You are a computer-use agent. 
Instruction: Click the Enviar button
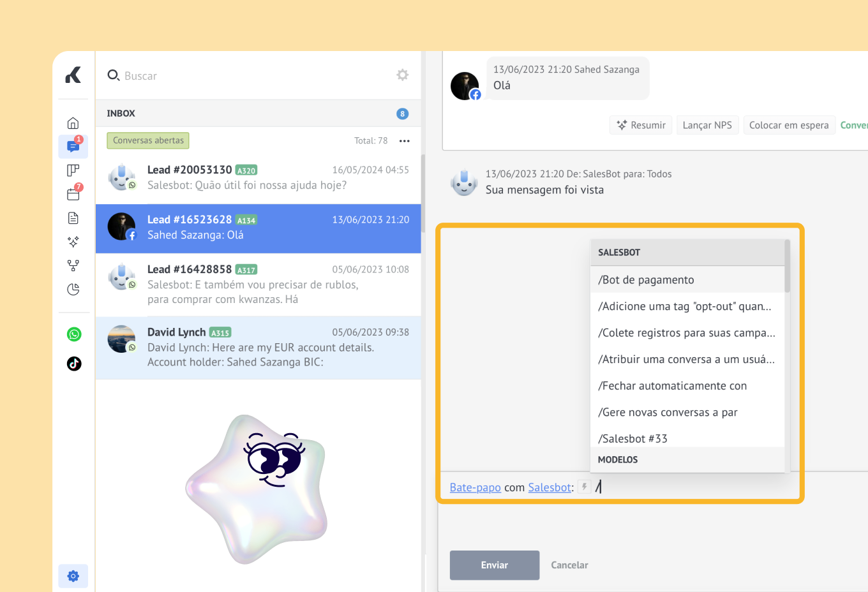(495, 565)
